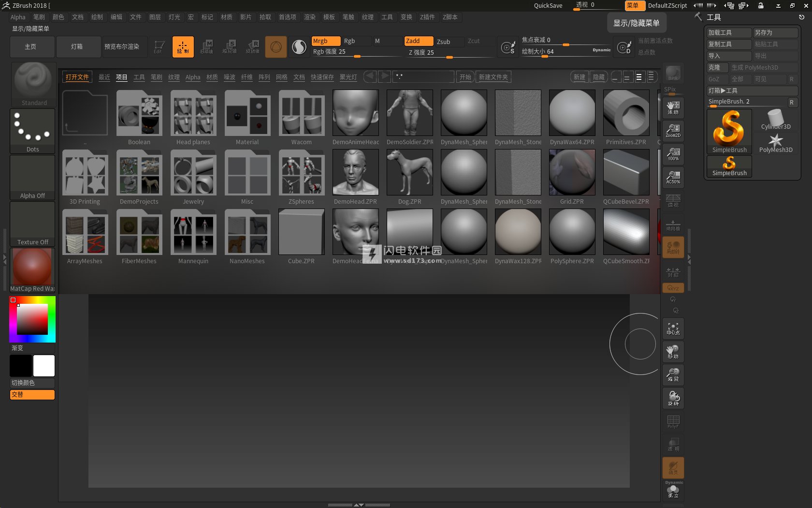Toggle the Local rotation (局部转) button
Image resolution: width=812 pixels, height=508 pixels.
pyautogui.click(x=673, y=247)
